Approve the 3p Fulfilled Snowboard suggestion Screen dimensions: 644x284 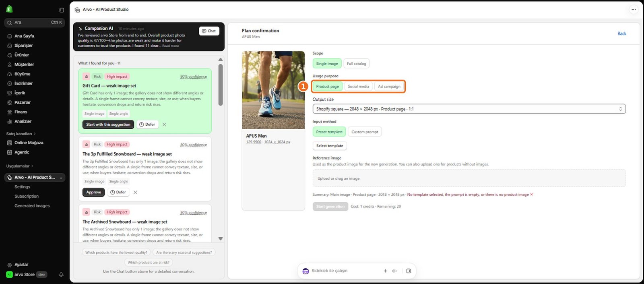click(94, 193)
